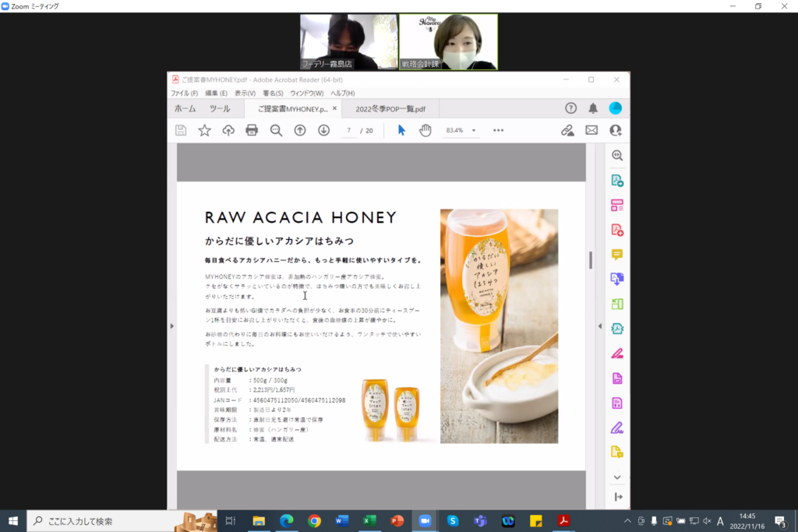Click the share link icon
798x532 pixels.
point(567,130)
